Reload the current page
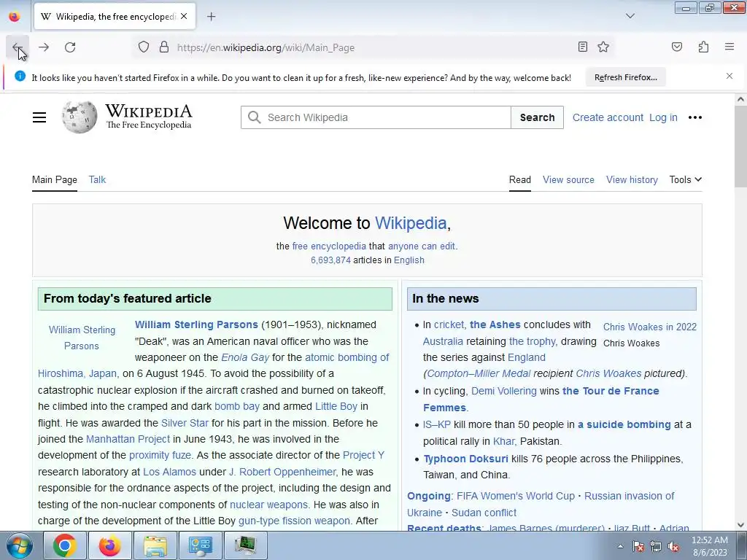 (70, 47)
